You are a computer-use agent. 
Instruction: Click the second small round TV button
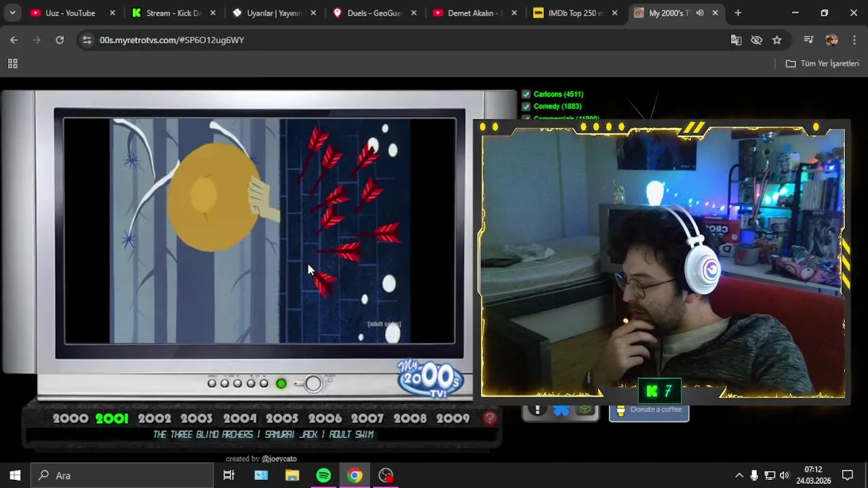(224, 384)
